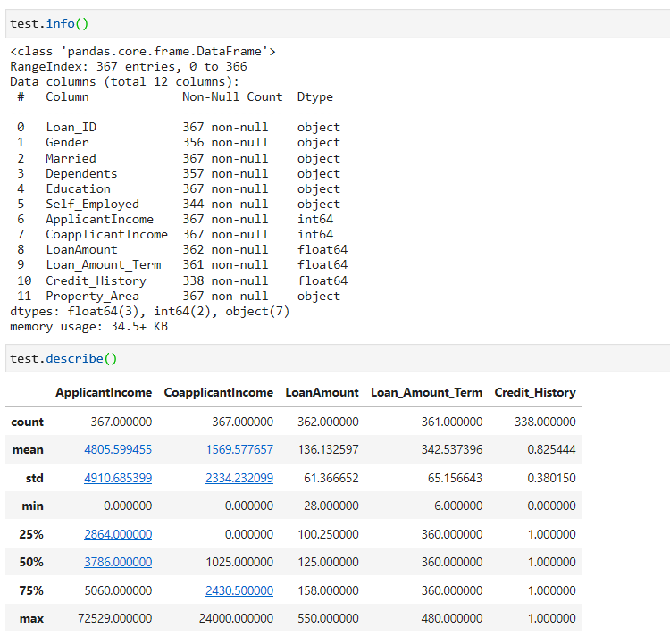Click the Loan_Amount_Term mean value 342.537396
The height and width of the screenshot is (644, 670).
click(x=452, y=449)
